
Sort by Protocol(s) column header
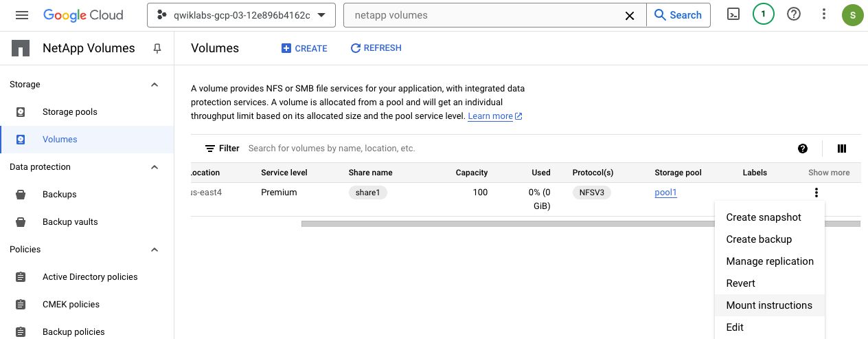593,173
